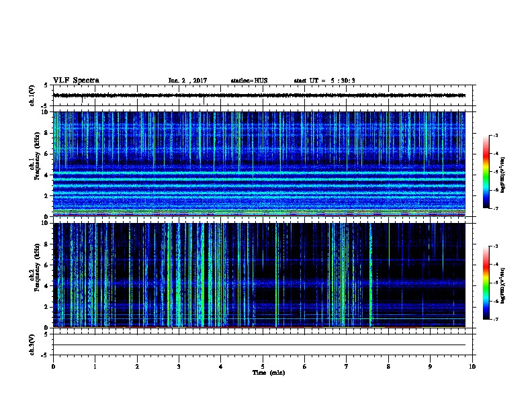The height and width of the screenshot is (411, 532).
Task: Click the "Time (min)" axis label
Action: click(269, 373)
